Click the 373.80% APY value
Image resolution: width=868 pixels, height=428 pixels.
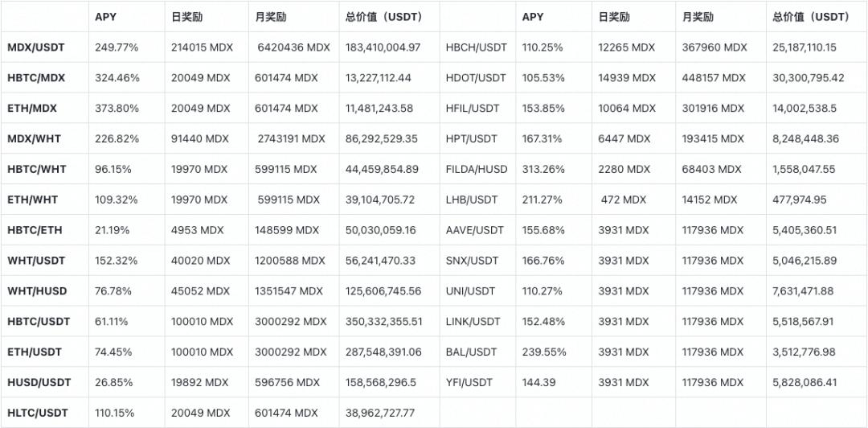(117, 109)
